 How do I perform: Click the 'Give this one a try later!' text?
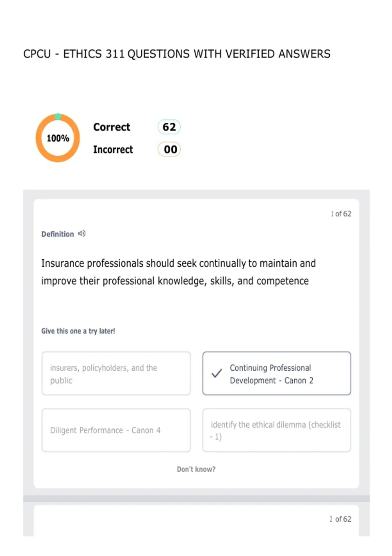click(x=78, y=331)
